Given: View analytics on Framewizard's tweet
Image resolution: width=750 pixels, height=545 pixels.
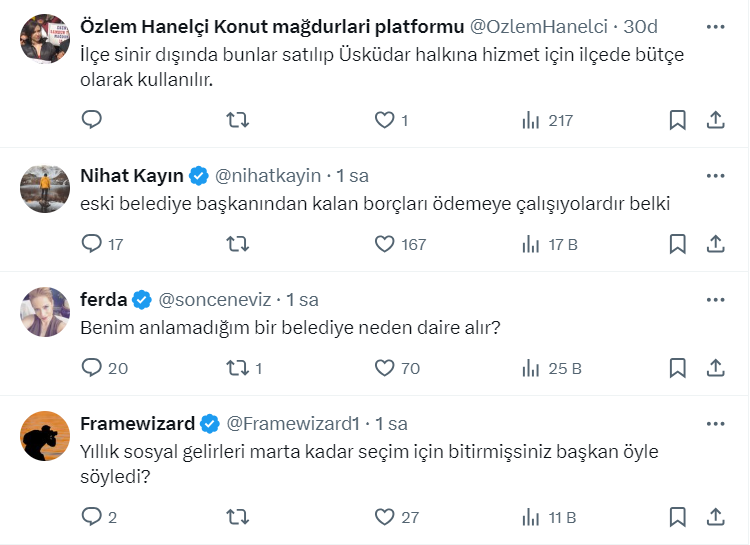Looking at the screenshot, I should click(x=531, y=517).
